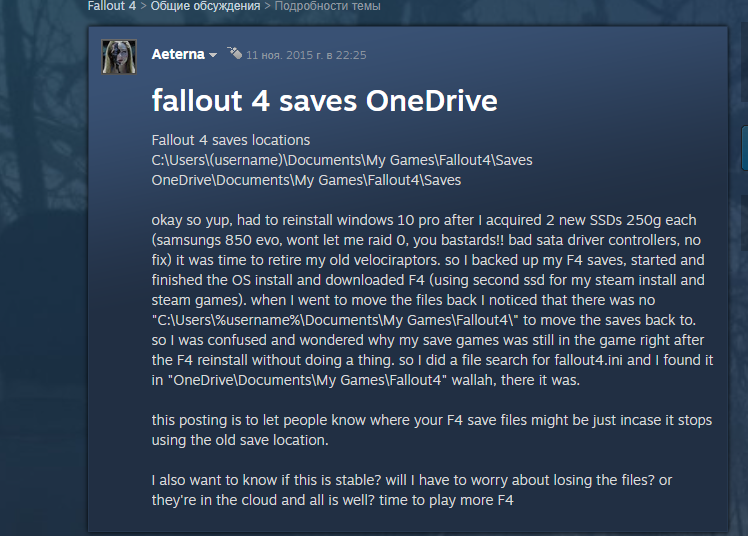Open Aeterna's profile via the username
This screenshot has height=536, width=748.
pyautogui.click(x=177, y=54)
